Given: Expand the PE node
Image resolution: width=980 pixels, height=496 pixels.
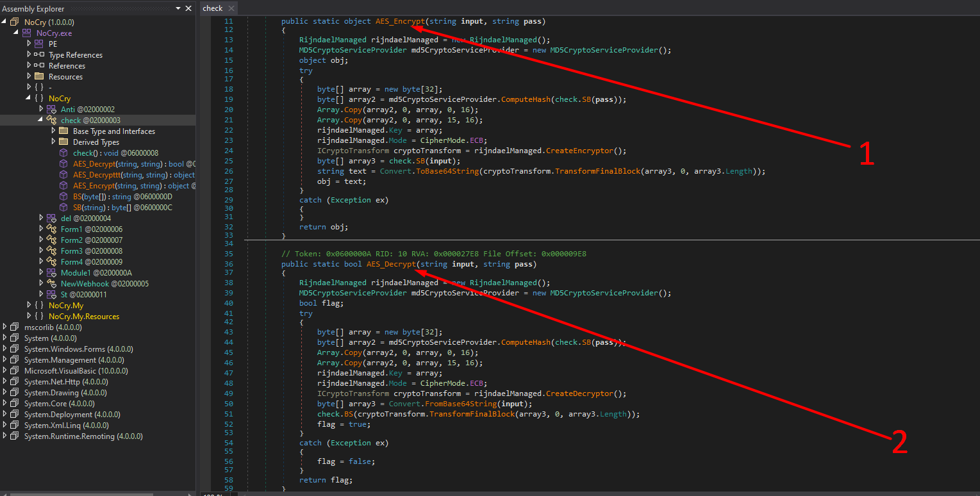Looking at the screenshot, I should pyautogui.click(x=29, y=44).
